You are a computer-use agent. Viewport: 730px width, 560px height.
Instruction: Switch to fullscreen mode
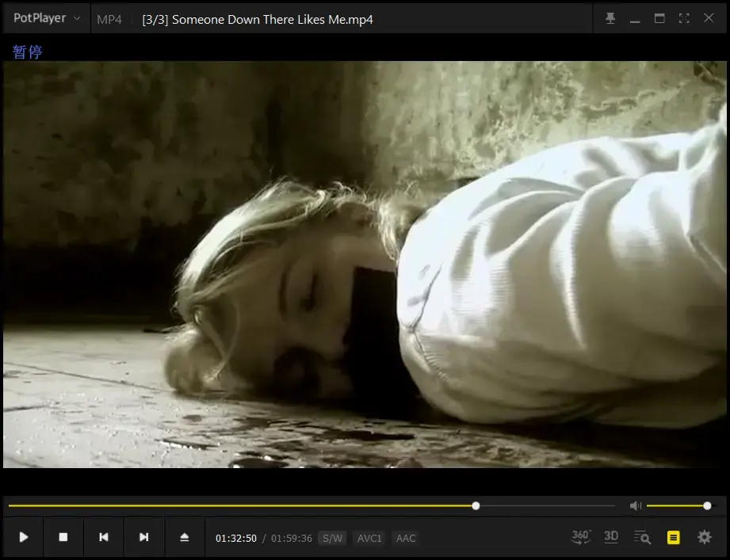pos(684,18)
